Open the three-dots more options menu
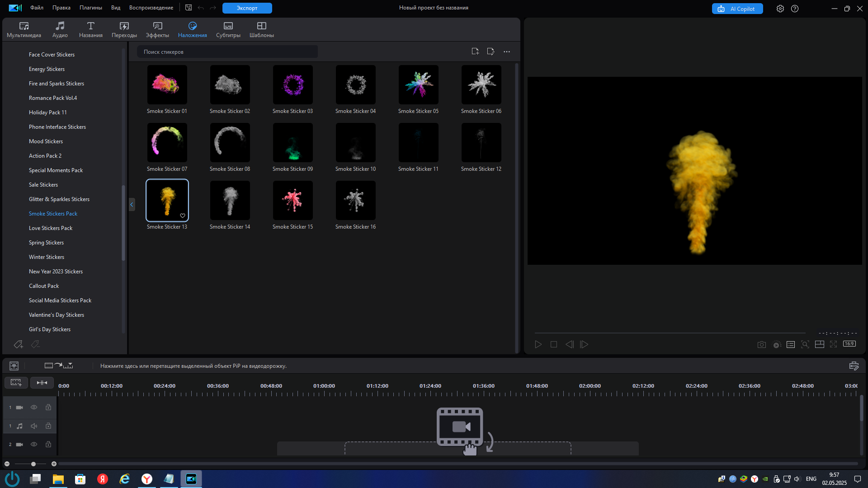 pyautogui.click(x=507, y=52)
